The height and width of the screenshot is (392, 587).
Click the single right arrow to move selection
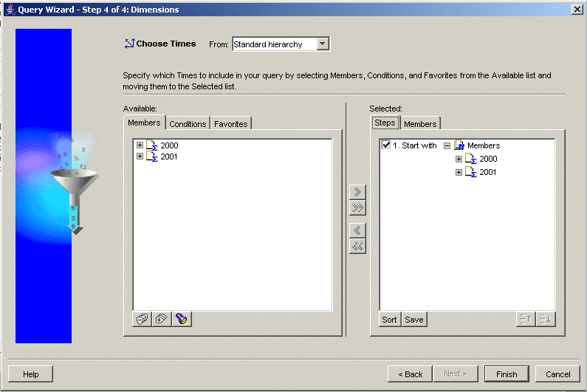(357, 192)
